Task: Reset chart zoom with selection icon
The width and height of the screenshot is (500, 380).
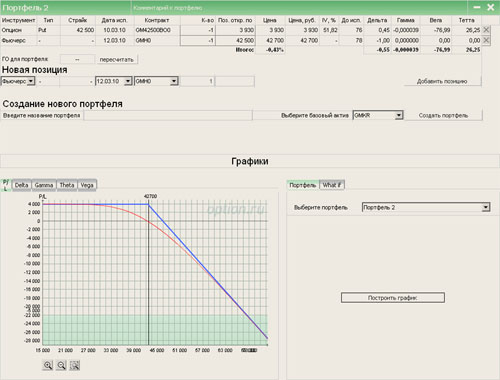Action: point(75,365)
